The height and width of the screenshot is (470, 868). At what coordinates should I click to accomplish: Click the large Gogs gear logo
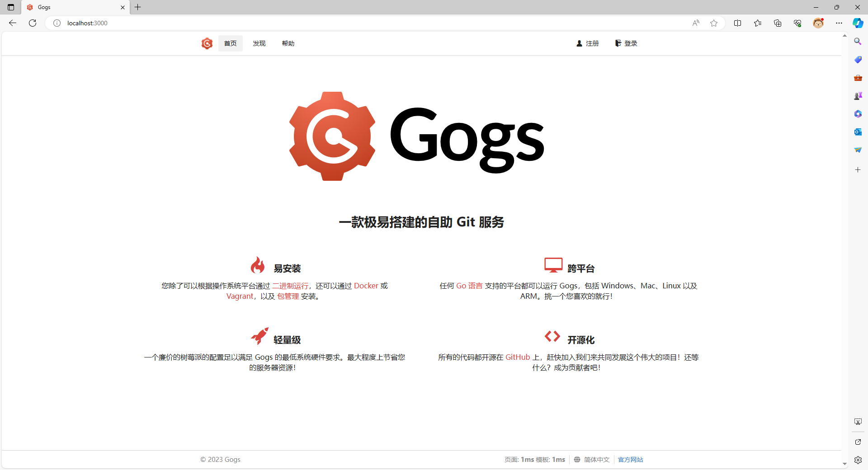point(332,136)
